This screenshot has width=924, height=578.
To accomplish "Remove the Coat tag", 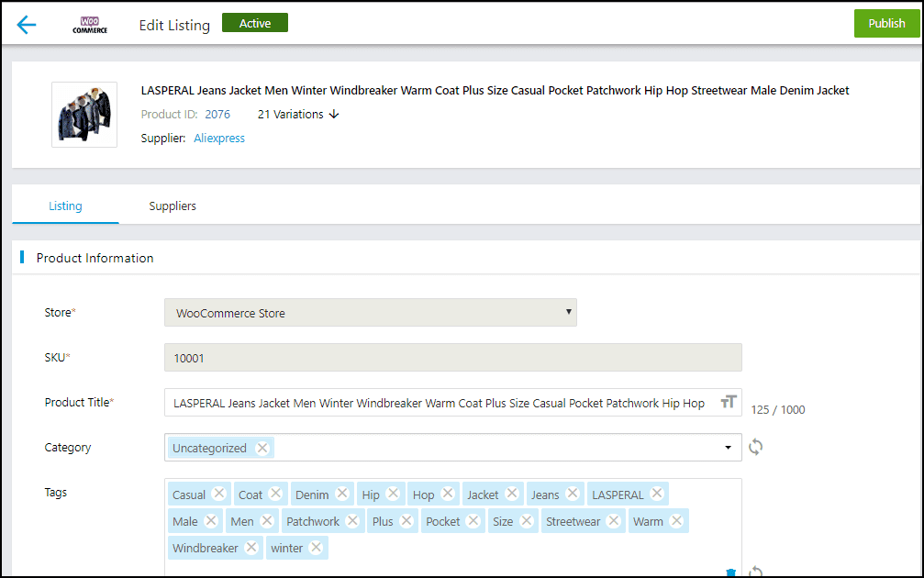I will 276,494.
